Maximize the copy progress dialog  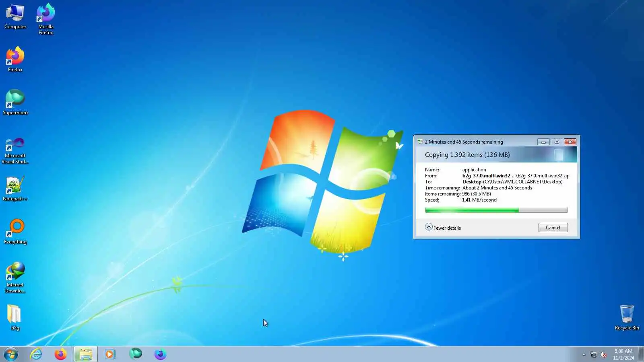coord(557,142)
